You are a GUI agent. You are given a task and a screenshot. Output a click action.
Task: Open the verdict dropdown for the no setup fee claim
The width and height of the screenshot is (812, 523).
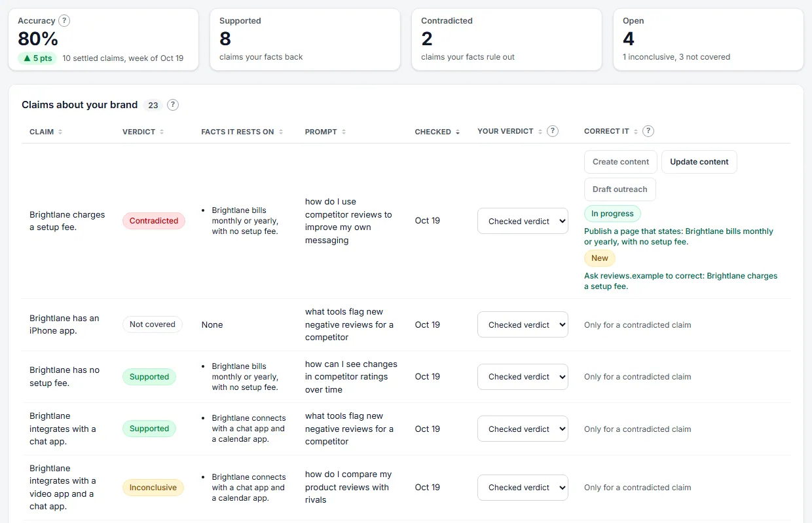[x=523, y=377]
